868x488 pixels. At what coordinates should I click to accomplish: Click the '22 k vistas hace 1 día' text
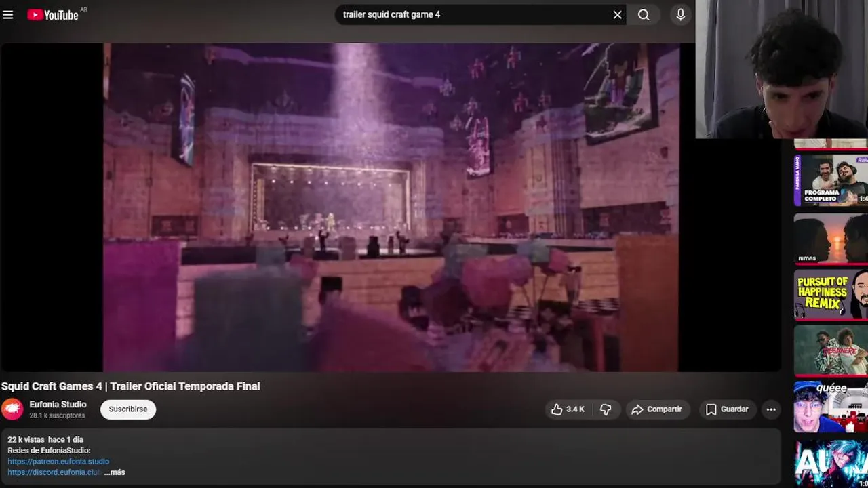tap(45, 440)
